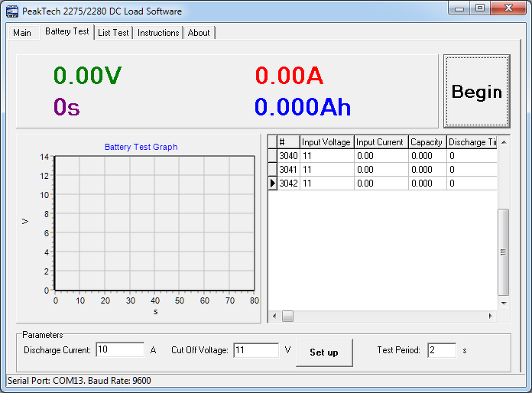Click the 0.00V voltage readout
The image size is (532, 393).
click(87, 76)
